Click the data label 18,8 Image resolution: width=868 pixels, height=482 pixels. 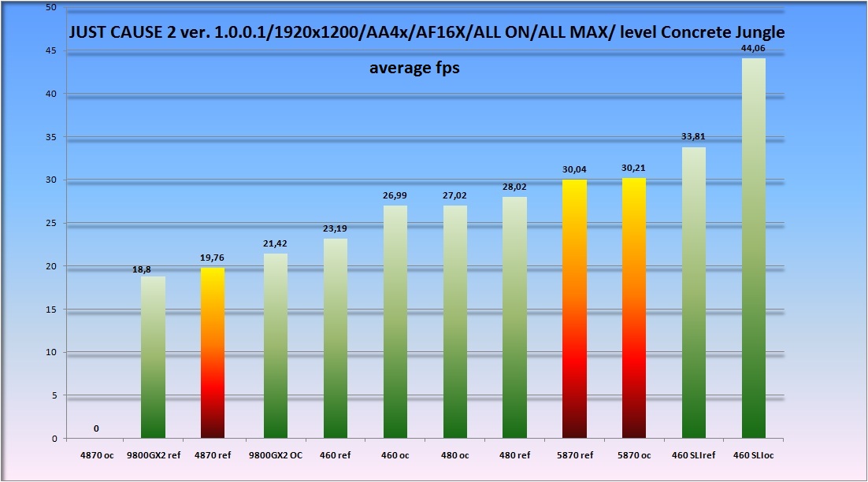coord(142,270)
